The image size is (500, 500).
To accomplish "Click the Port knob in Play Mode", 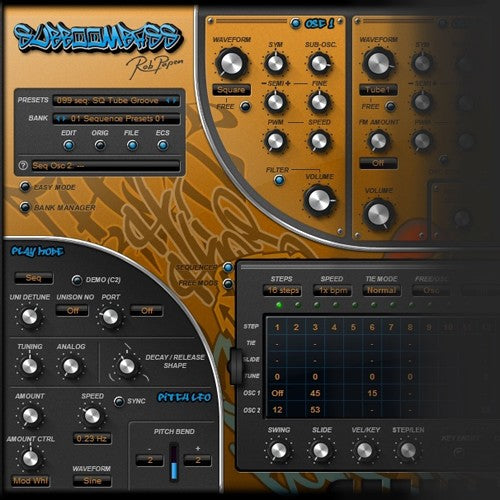I will (110, 317).
